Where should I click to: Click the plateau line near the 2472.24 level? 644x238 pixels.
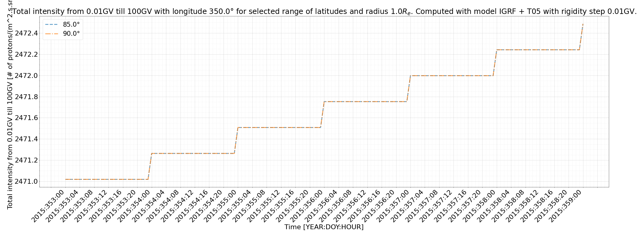point(538,50)
